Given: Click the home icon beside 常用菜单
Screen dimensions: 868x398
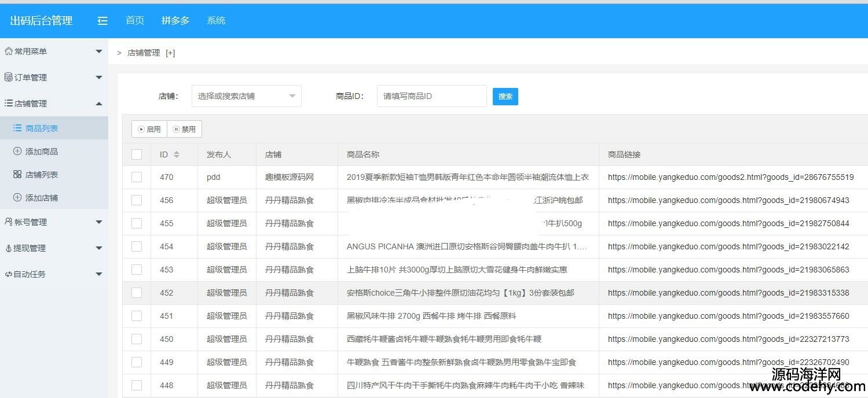Looking at the screenshot, I should pyautogui.click(x=8, y=51).
